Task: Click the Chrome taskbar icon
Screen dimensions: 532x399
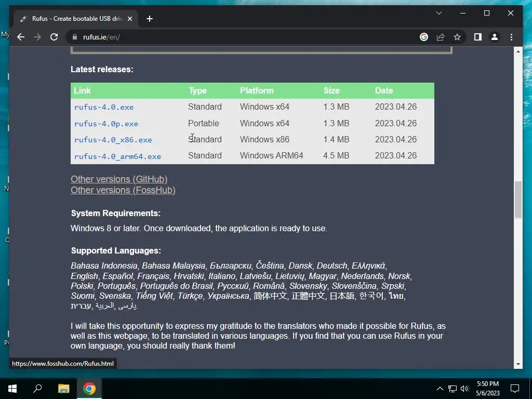Action: (x=89, y=389)
